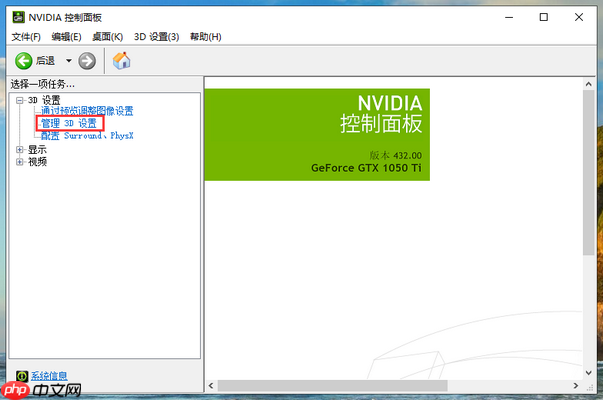
Task: Click the horizontal scrollbar right arrow
Action: (576, 385)
